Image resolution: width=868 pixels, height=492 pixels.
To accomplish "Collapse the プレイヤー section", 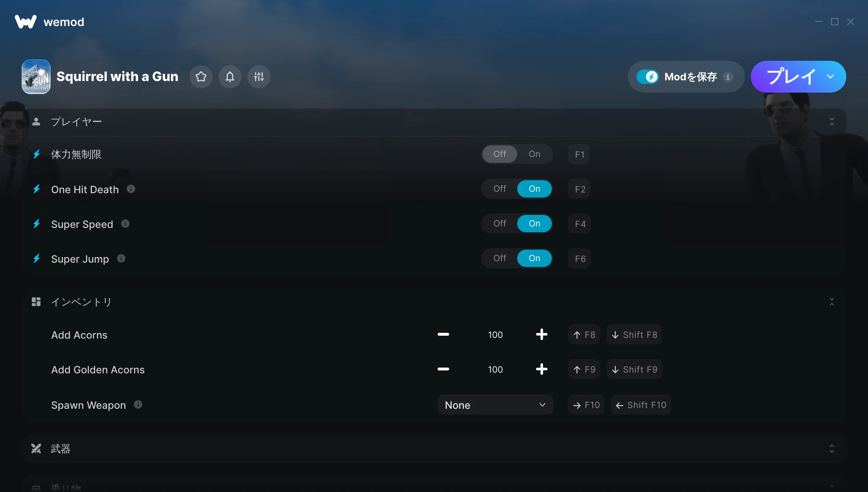I will [832, 122].
